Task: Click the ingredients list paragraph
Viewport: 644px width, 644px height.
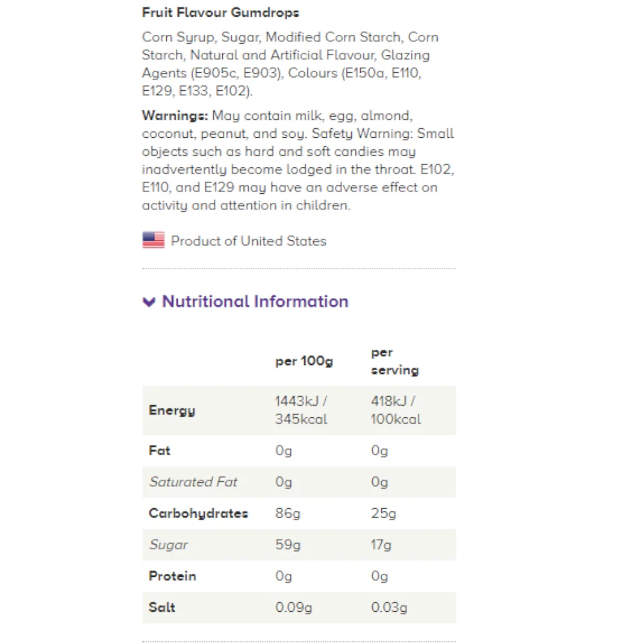Action: coord(290,64)
